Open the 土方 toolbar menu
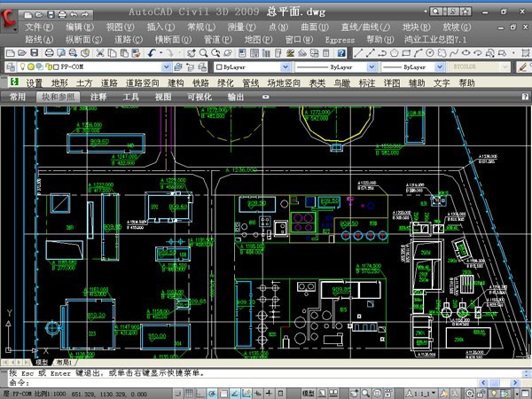The width and height of the screenshot is (532, 399). point(84,82)
